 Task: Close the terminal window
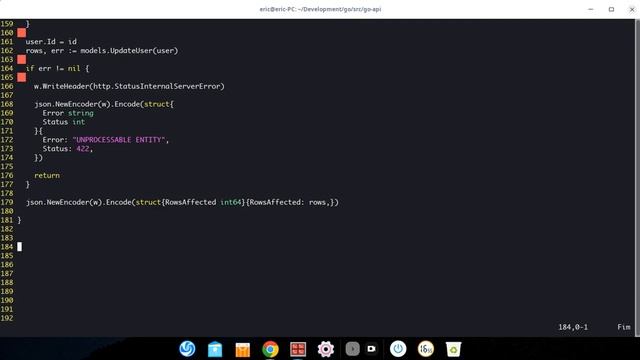632,9
